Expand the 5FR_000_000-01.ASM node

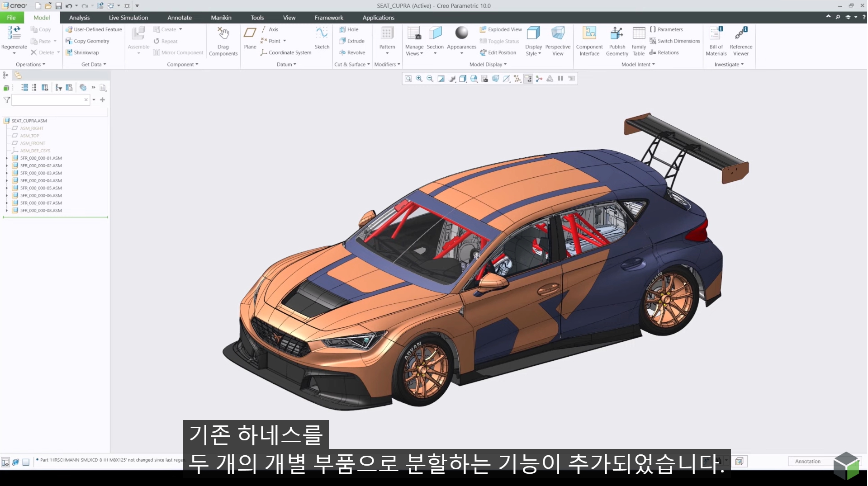7,158
